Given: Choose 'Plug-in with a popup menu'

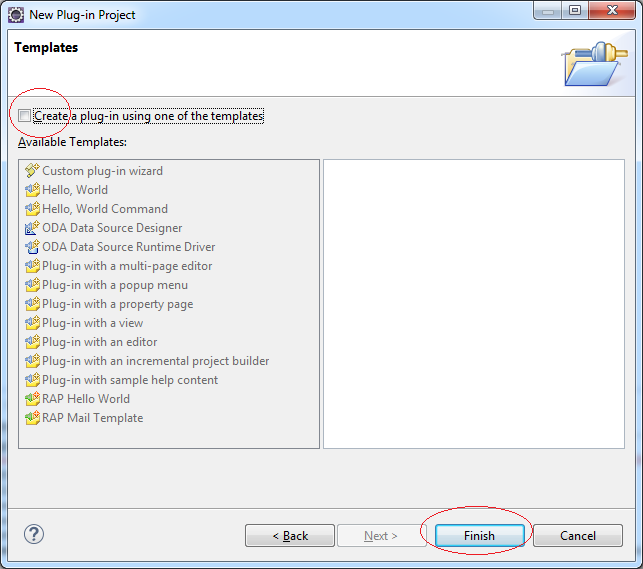Looking at the screenshot, I should [115, 284].
